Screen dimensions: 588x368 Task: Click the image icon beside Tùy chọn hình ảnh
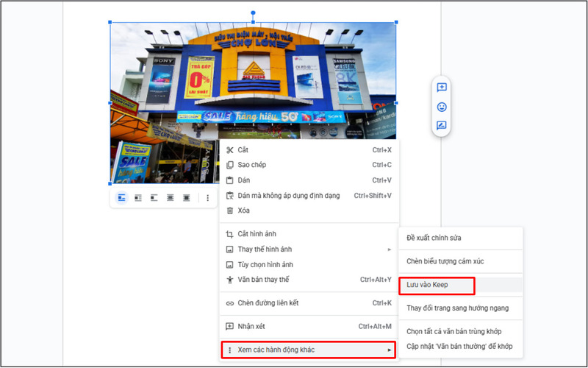pyautogui.click(x=229, y=265)
